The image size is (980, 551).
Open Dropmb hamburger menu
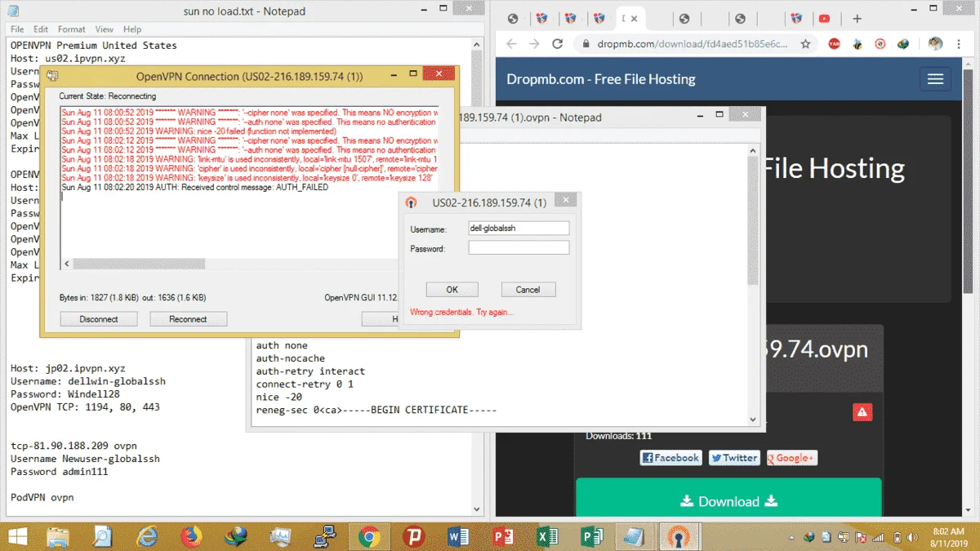click(x=936, y=79)
